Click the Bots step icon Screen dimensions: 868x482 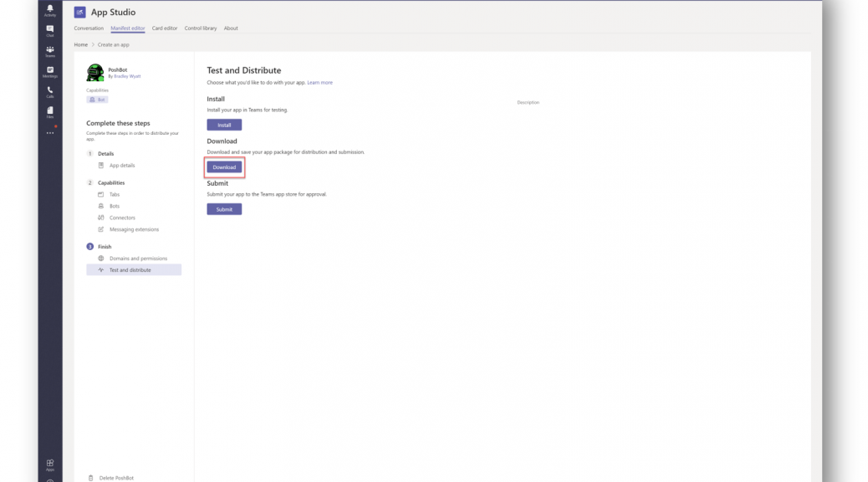click(x=100, y=206)
